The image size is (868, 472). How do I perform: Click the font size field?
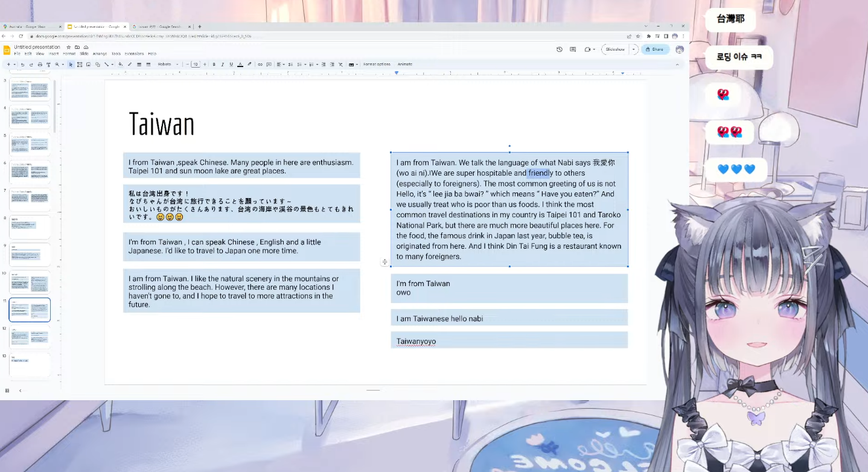[x=195, y=64]
